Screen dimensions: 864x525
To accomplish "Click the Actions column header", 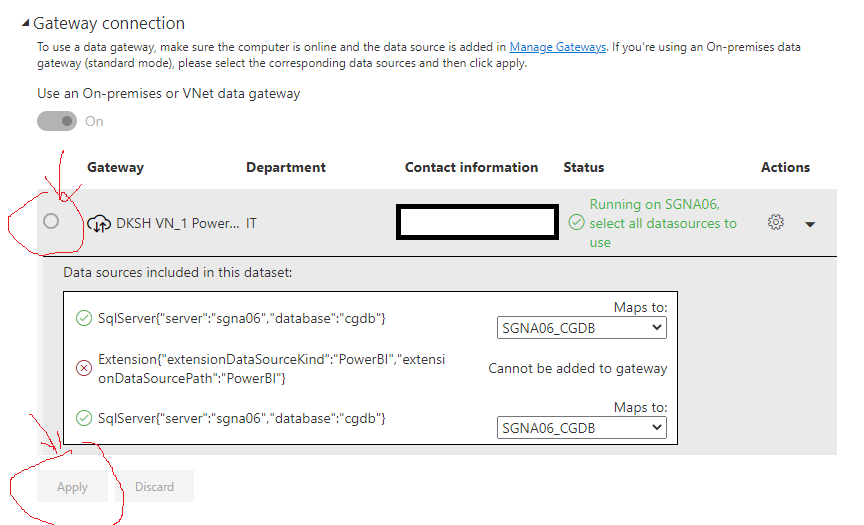I will pyautogui.click(x=785, y=167).
